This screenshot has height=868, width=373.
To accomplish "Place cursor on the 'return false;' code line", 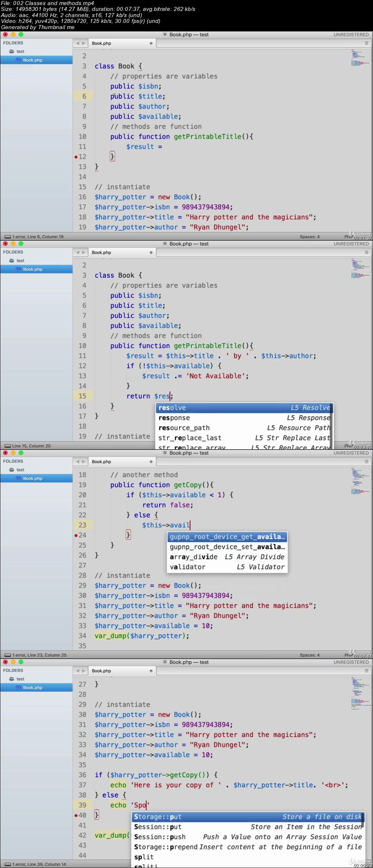I will tap(168, 505).
